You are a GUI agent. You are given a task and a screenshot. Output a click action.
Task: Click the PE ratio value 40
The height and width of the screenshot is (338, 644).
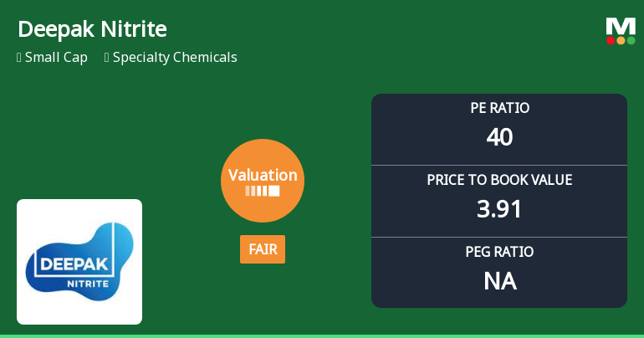(499, 136)
